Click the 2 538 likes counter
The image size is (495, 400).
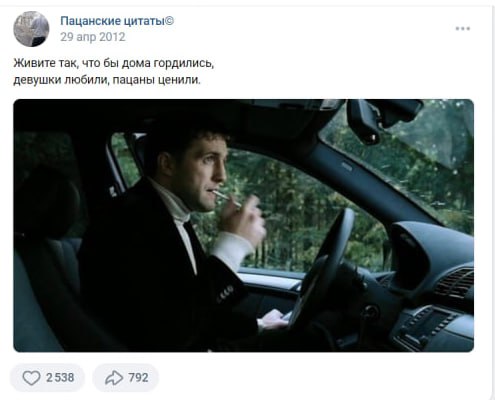pyautogui.click(x=60, y=378)
